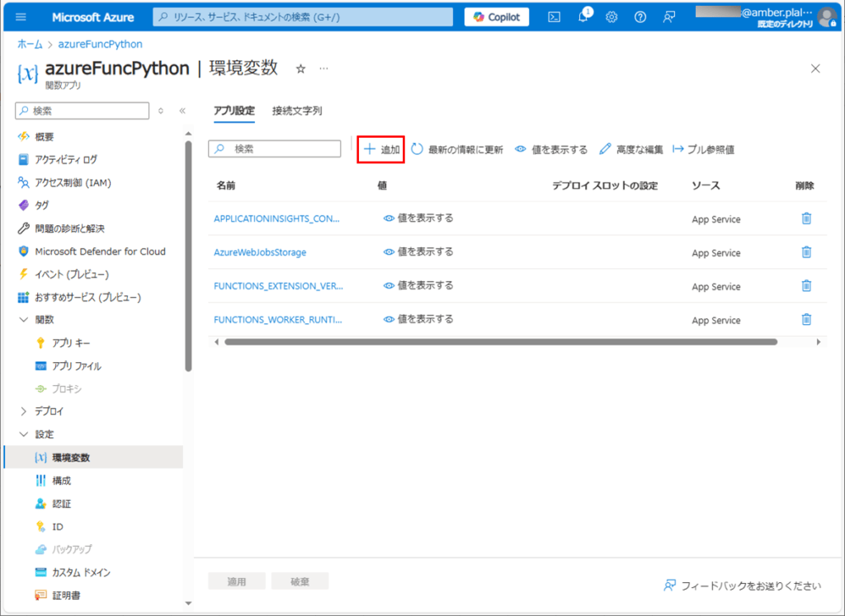The image size is (845, 616).
Task: Favorite azureFuncPython with the star icon
Action: tap(300, 69)
